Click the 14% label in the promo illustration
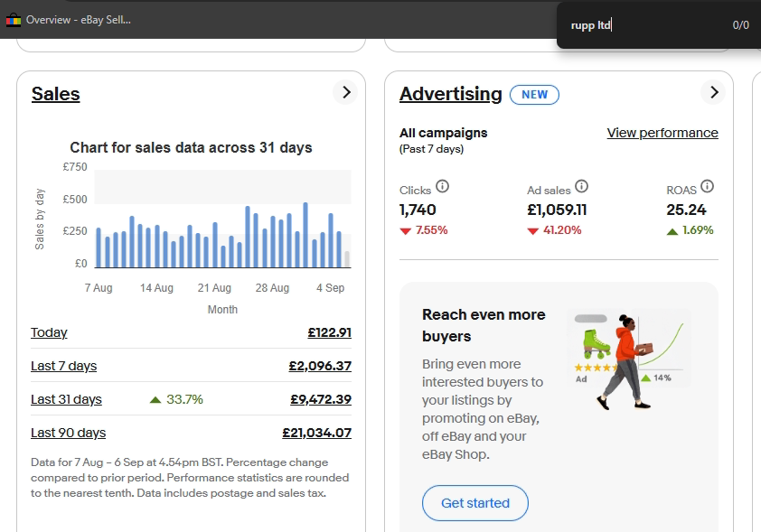Screen dimensions: 761x532 pyautogui.click(x=662, y=378)
